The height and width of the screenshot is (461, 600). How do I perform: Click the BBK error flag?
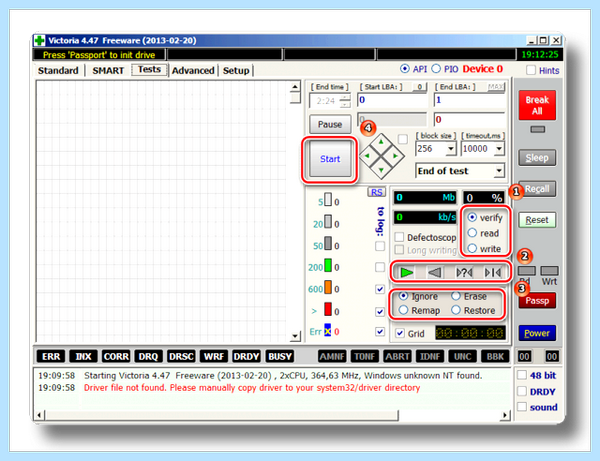pyautogui.click(x=495, y=357)
